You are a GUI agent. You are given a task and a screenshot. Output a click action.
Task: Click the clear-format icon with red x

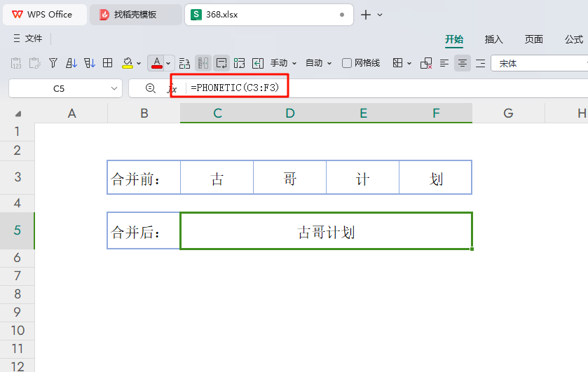point(426,63)
